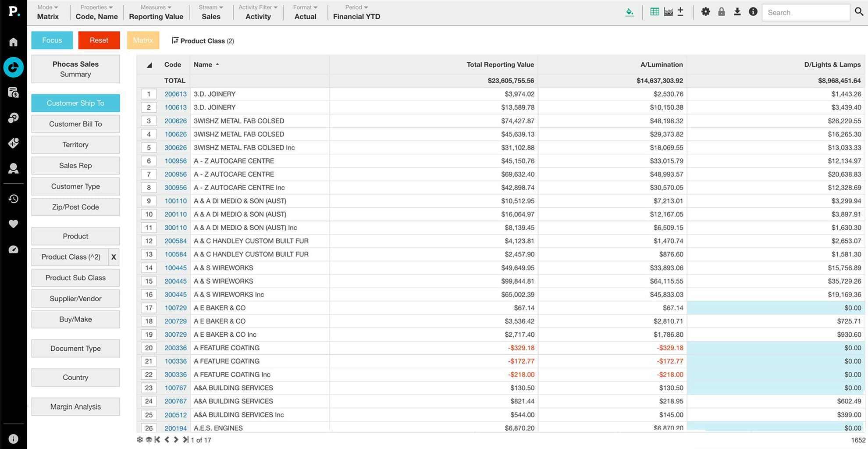Toggle the freeze snowflake icon
868x449 pixels.
pyautogui.click(x=139, y=440)
